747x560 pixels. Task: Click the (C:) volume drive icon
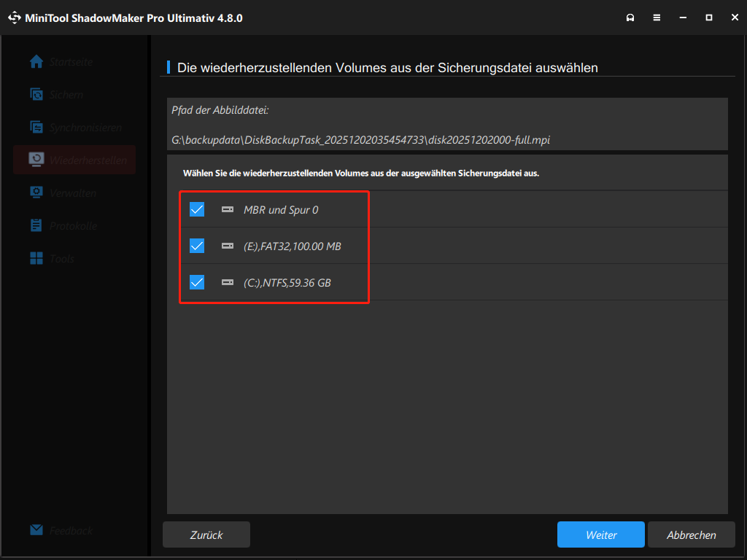point(228,282)
